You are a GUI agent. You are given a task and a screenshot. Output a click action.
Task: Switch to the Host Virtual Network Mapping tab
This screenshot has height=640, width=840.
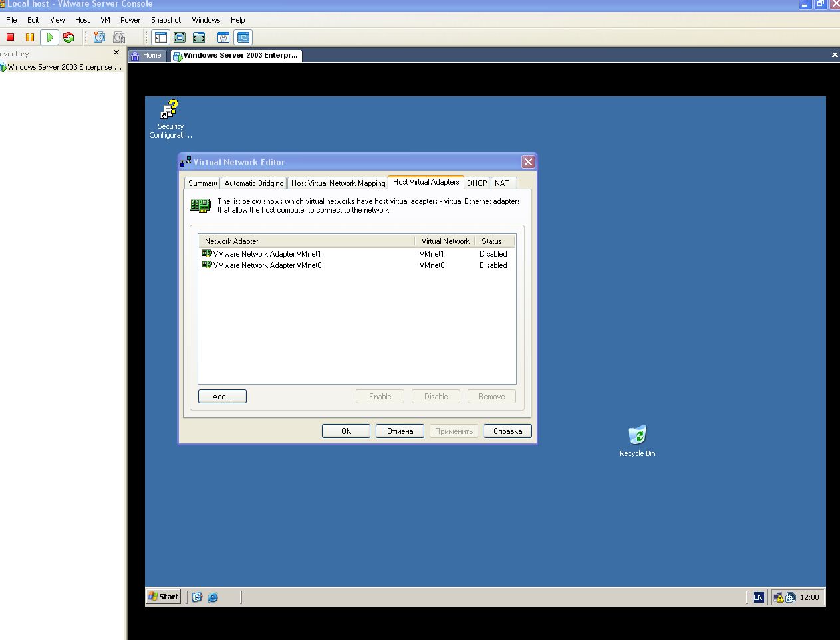pos(338,183)
